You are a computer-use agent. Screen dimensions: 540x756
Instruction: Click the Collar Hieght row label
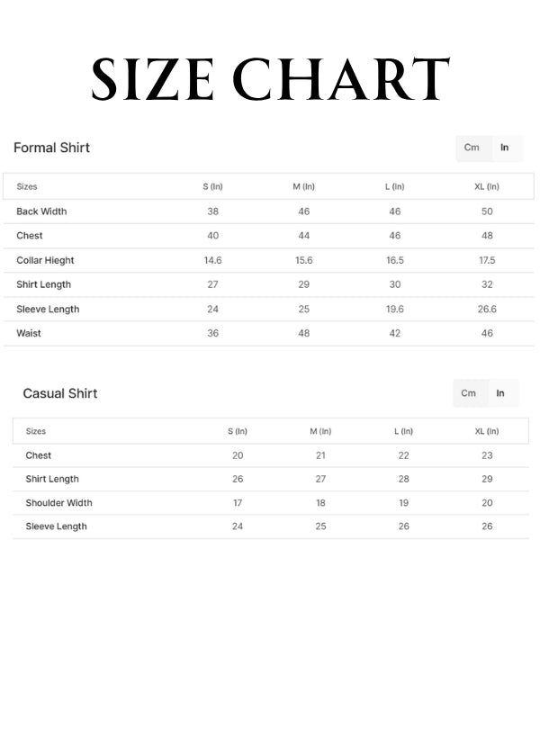[45, 260]
